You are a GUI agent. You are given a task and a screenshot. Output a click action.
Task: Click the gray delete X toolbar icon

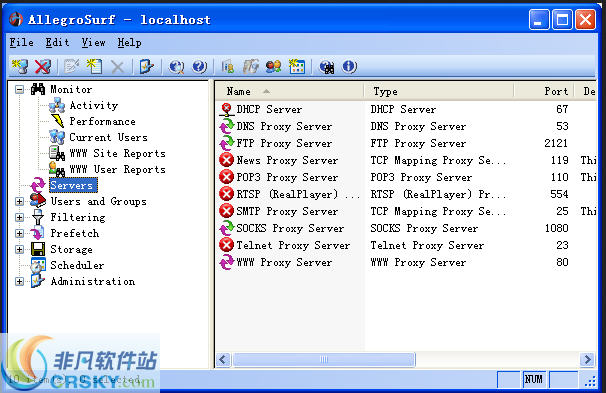click(117, 66)
